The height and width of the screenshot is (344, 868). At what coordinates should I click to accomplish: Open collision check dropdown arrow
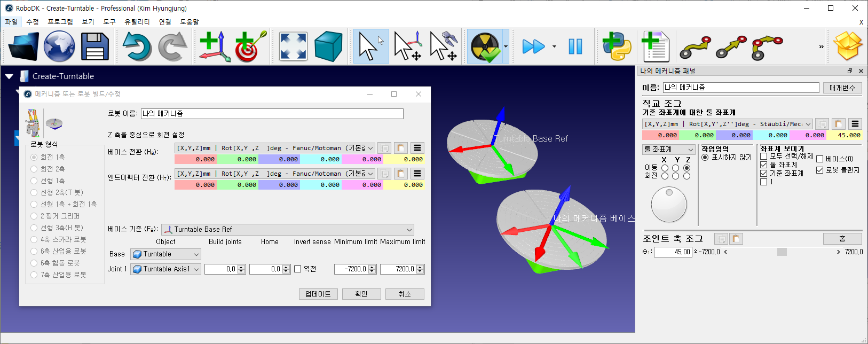pos(506,46)
